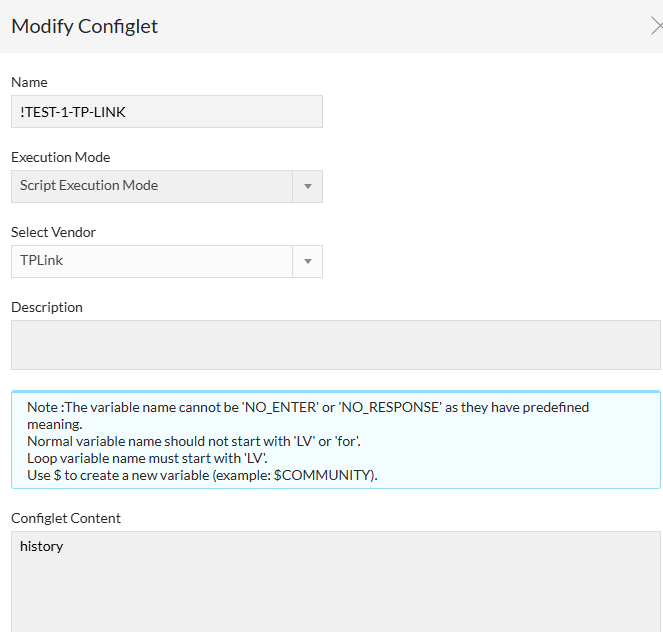Click the word "history" in Configlet Content
Screen dimensions: 663x632
point(42,546)
